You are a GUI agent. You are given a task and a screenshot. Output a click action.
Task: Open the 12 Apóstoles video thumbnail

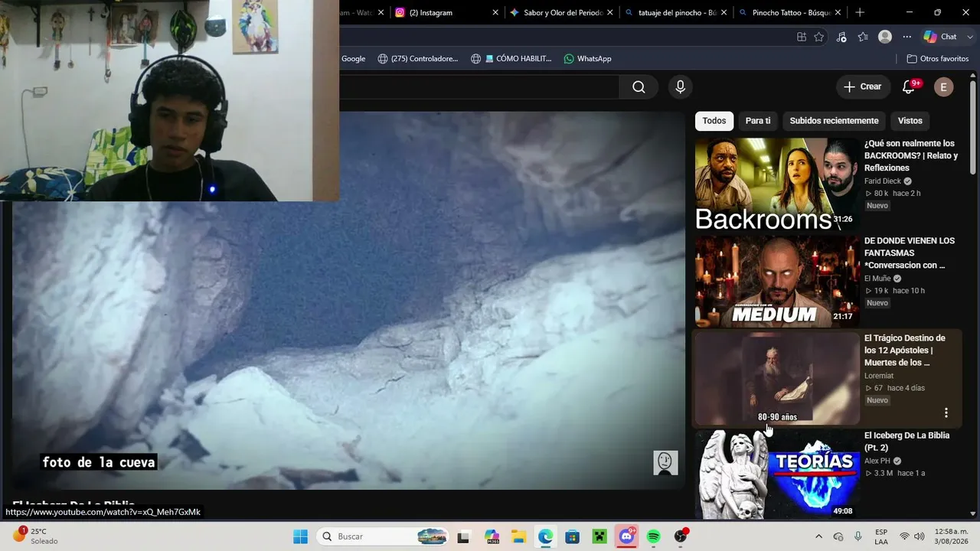click(x=776, y=379)
